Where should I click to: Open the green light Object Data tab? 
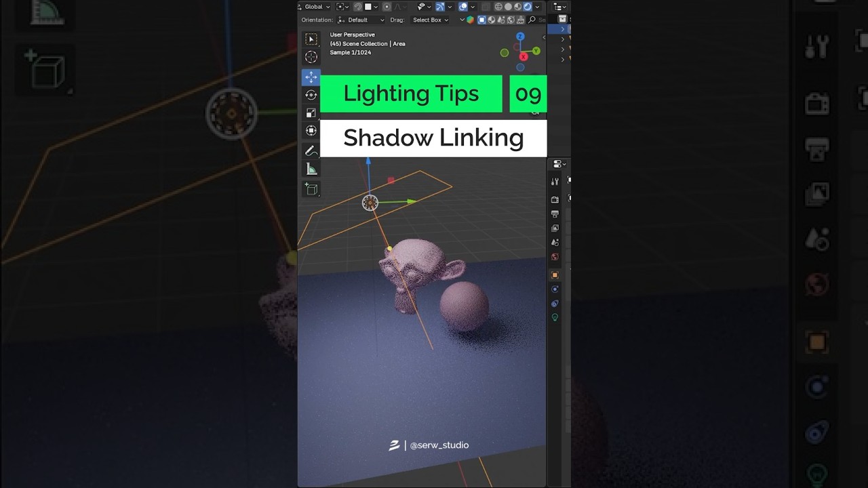(555, 318)
